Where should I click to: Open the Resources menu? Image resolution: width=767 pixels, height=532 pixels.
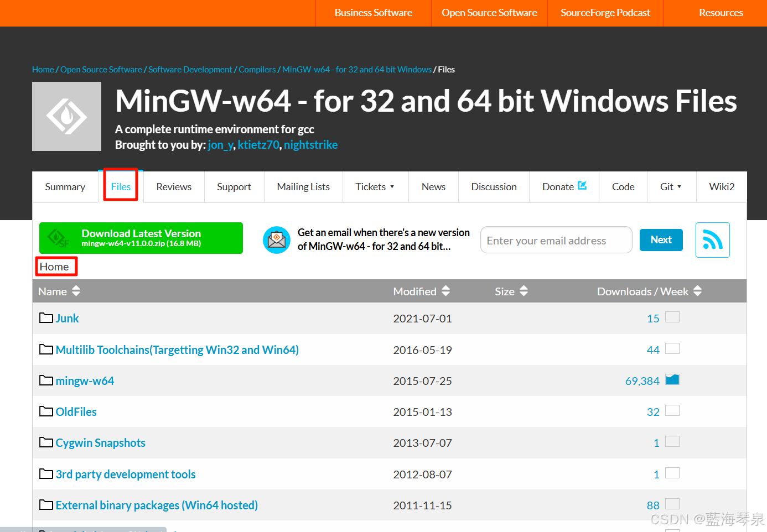(x=721, y=13)
